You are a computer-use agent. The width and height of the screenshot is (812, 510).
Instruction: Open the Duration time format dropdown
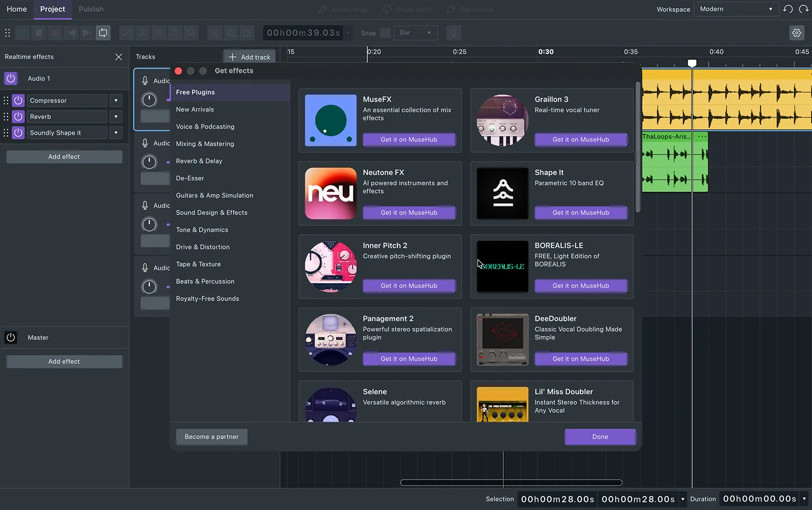click(804, 499)
